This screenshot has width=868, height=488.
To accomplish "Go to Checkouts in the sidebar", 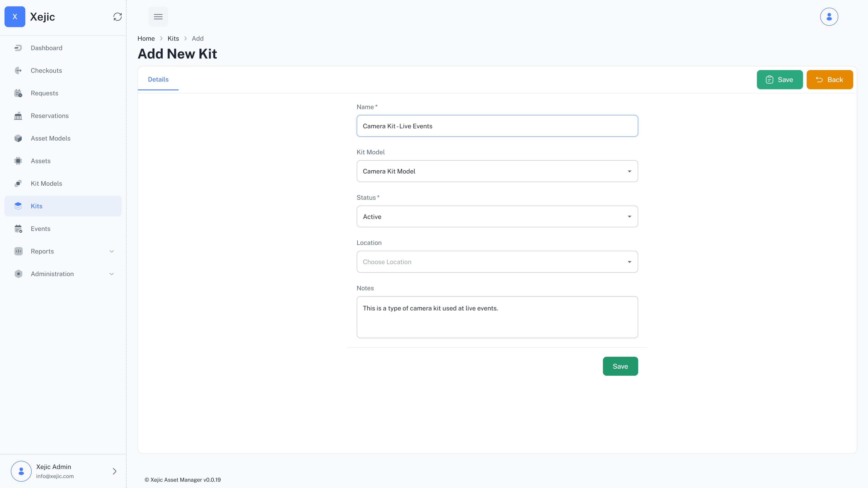I will coord(63,70).
